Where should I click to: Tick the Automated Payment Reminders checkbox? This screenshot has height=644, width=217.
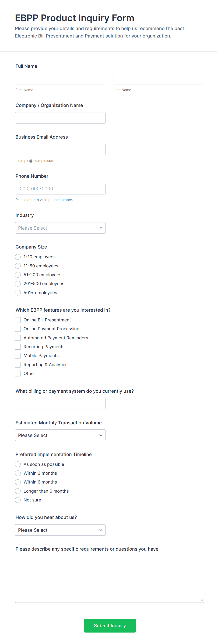pyautogui.click(x=18, y=338)
